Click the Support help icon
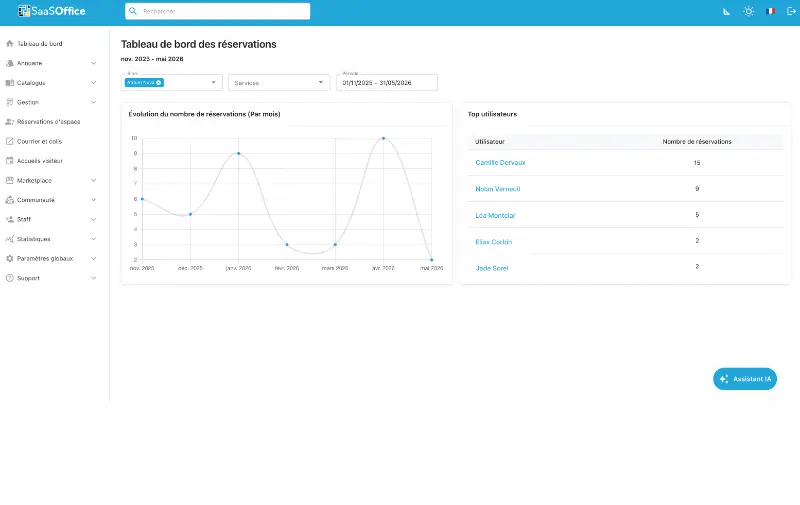800x505 pixels. pyautogui.click(x=9, y=278)
